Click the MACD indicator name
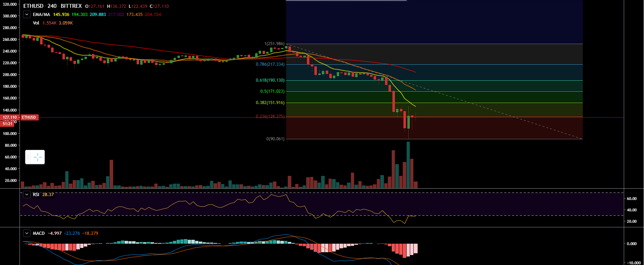The width and height of the screenshot is (644, 265). (x=39, y=233)
